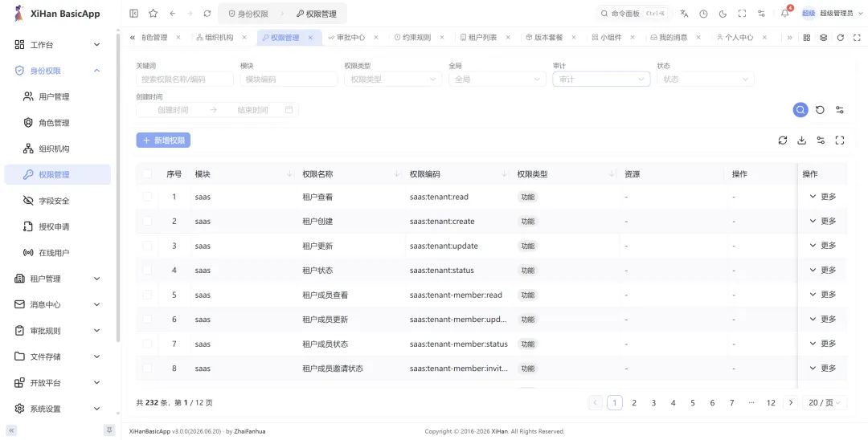The width and height of the screenshot is (868, 440).
Task: Click the blue search query icon button
Action: pos(800,109)
